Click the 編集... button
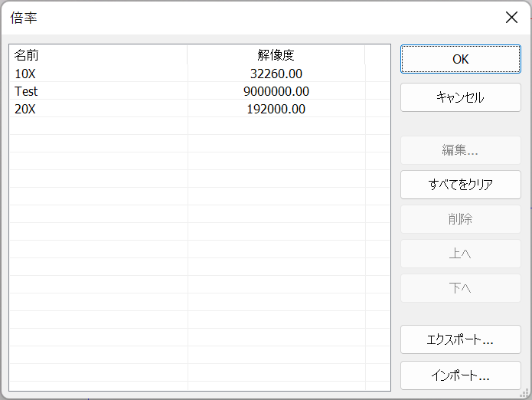 (460, 150)
